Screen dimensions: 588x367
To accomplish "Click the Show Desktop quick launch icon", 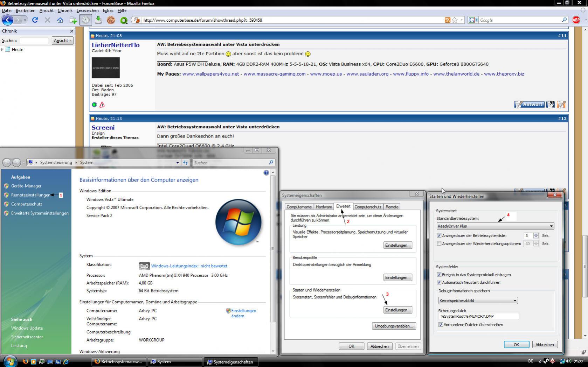I will pos(49,361).
